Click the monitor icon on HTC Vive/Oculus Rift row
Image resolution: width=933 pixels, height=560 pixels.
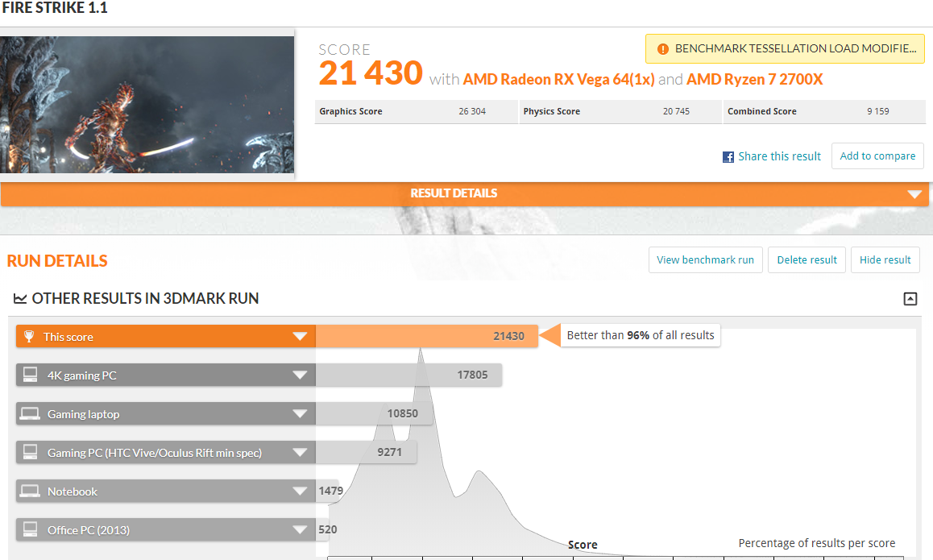pyautogui.click(x=31, y=452)
